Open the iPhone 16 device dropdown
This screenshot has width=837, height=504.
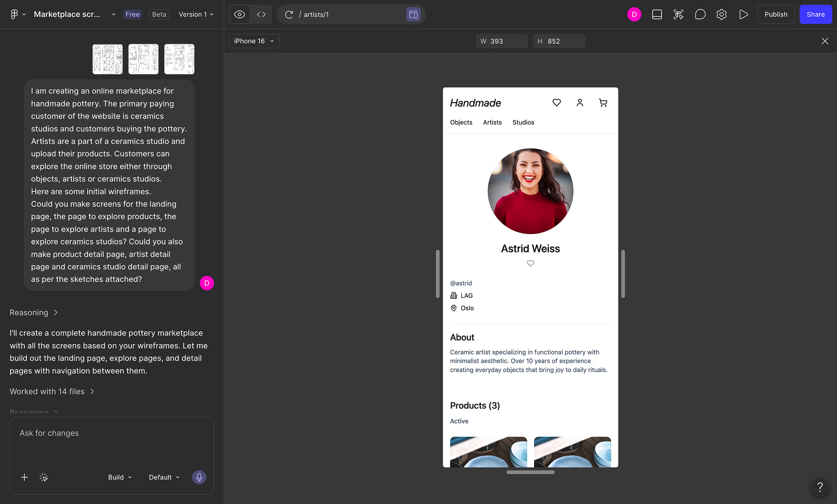pyautogui.click(x=254, y=41)
